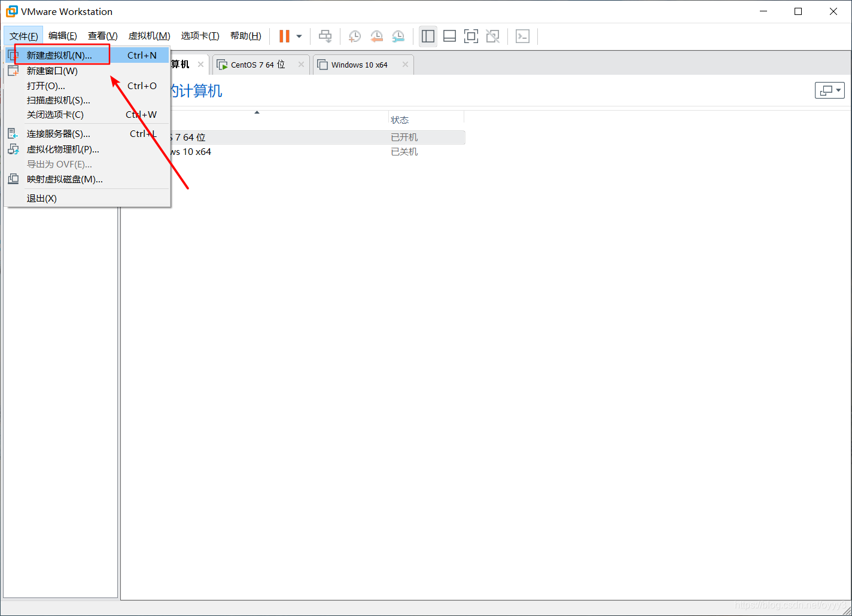Open the 查看(V) menu
The image size is (852, 616).
click(x=103, y=36)
